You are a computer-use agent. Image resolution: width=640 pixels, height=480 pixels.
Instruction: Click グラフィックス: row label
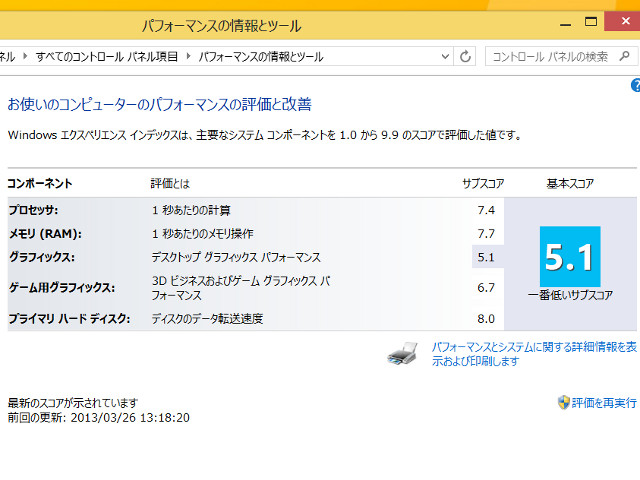(x=42, y=257)
